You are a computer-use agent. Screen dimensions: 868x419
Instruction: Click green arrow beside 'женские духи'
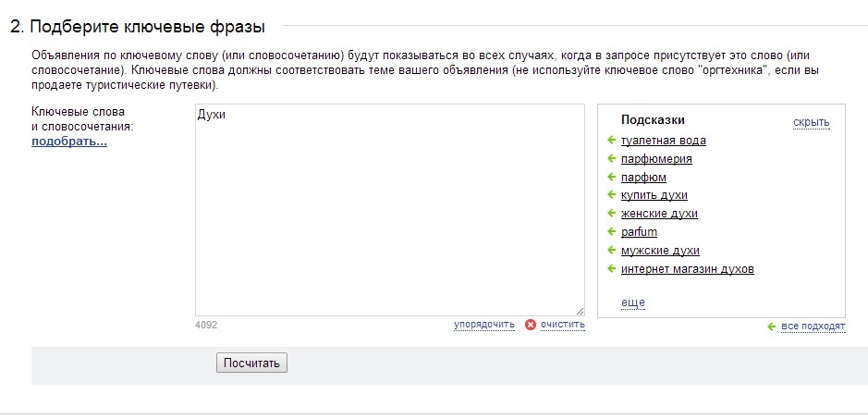click(611, 213)
